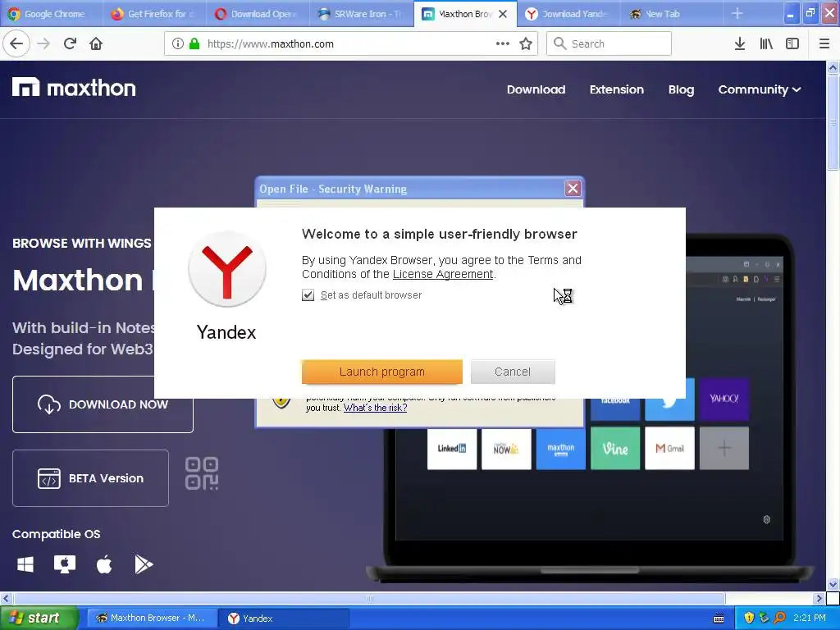Open a new tab with plus button

(737, 14)
